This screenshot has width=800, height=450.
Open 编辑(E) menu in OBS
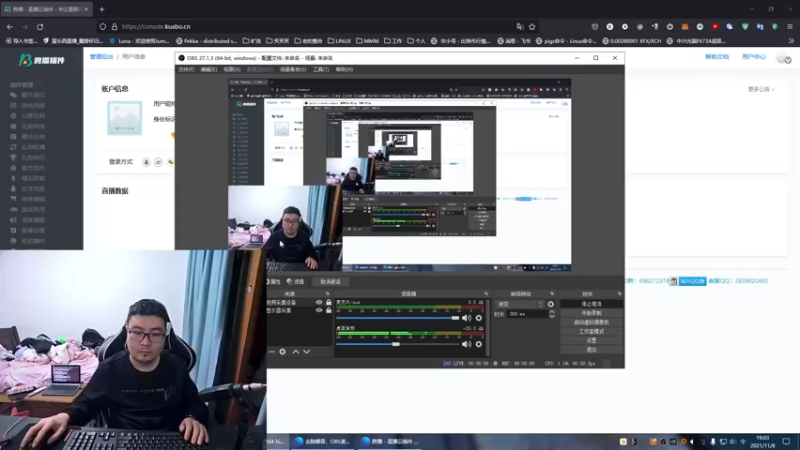click(x=209, y=69)
